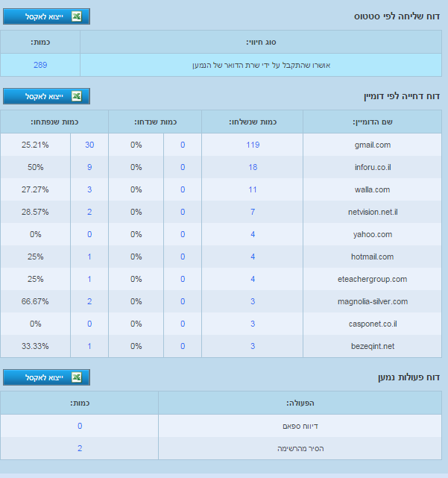Image resolution: width=448 pixels, height=478 pixels.
Task: Export the 'דוח שליחה לפי סטטוס' report to Excel
Action: click(46, 16)
